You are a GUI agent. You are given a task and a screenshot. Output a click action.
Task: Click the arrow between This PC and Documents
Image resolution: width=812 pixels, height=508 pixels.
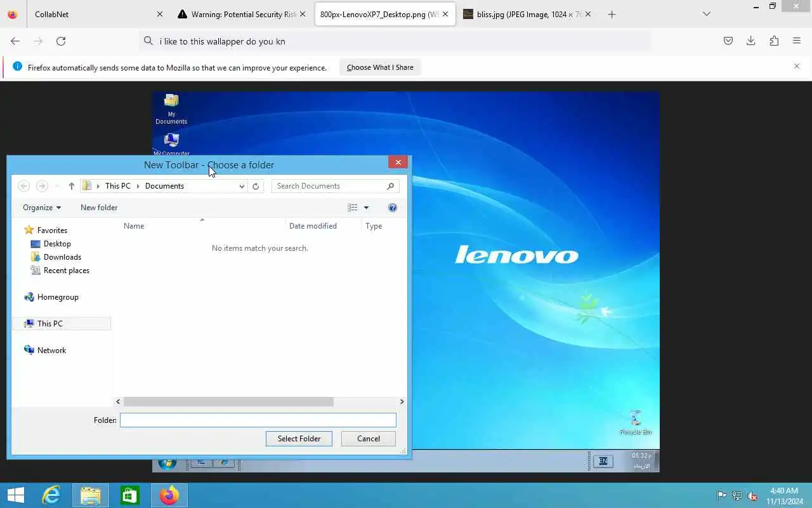pyautogui.click(x=138, y=186)
